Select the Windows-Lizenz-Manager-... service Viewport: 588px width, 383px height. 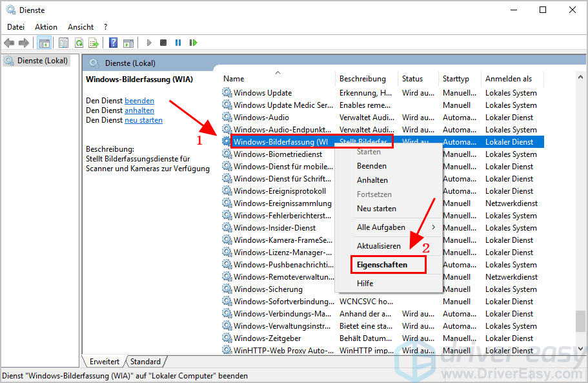(x=278, y=252)
